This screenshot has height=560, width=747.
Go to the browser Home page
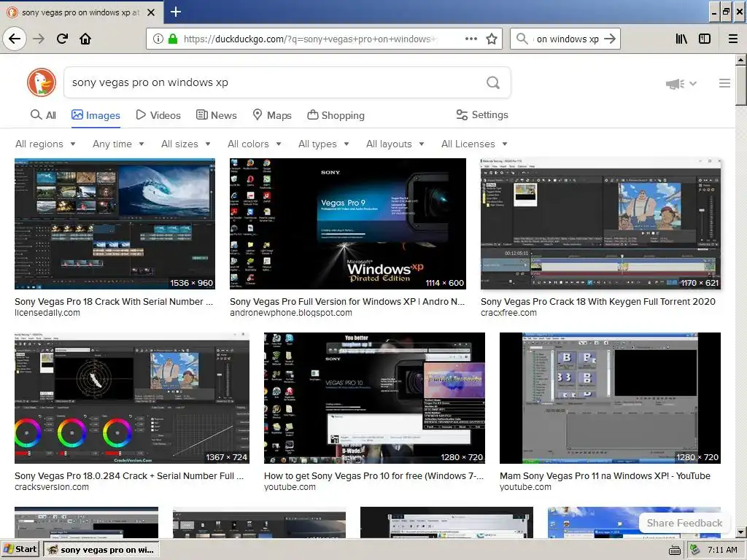pos(85,39)
